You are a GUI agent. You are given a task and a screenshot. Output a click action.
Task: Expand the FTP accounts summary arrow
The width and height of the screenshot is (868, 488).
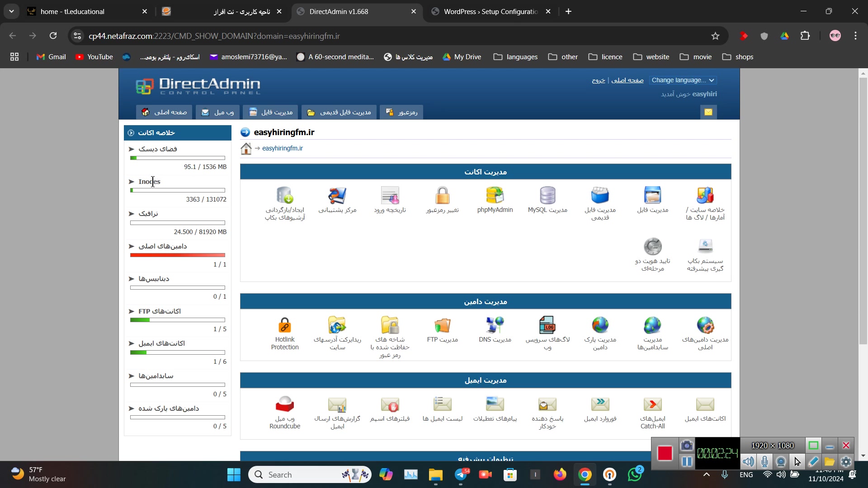(x=132, y=311)
